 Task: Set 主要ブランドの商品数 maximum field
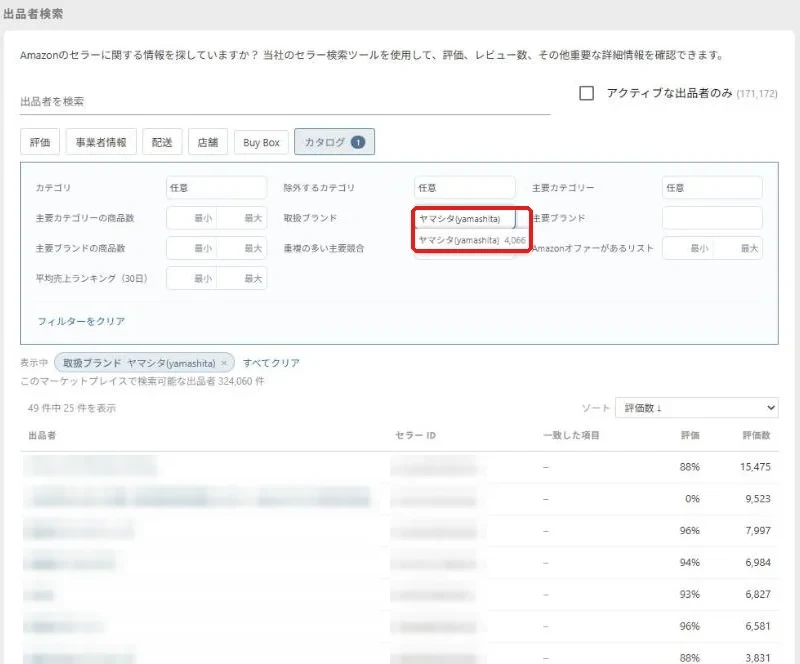(x=241, y=248)
